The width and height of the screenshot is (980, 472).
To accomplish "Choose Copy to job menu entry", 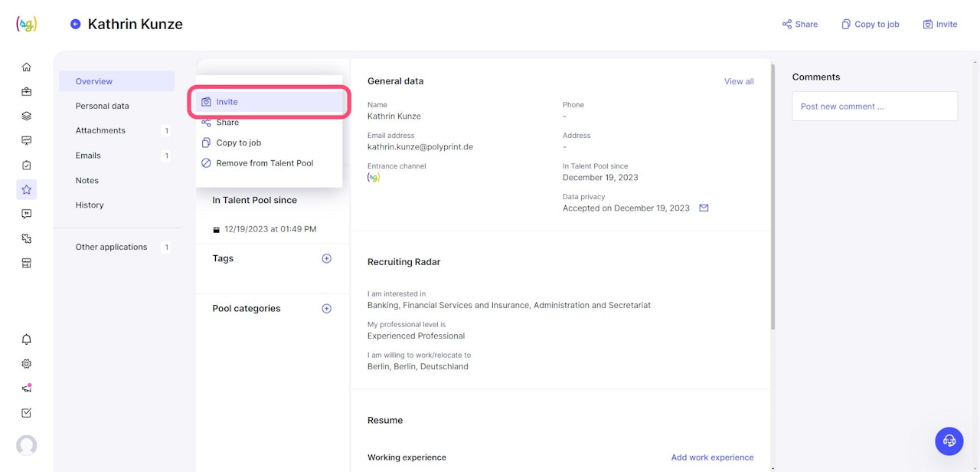I will (238, 143).
